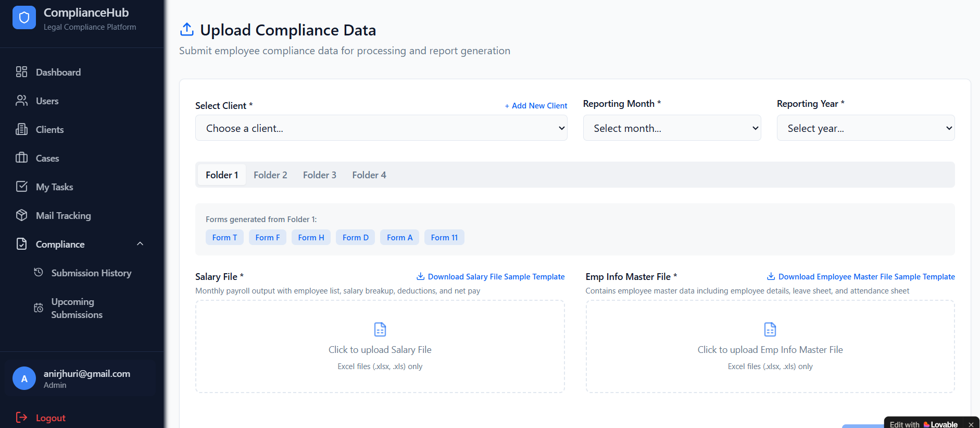Click the Upload Compliance Data heading

(288, 30)
